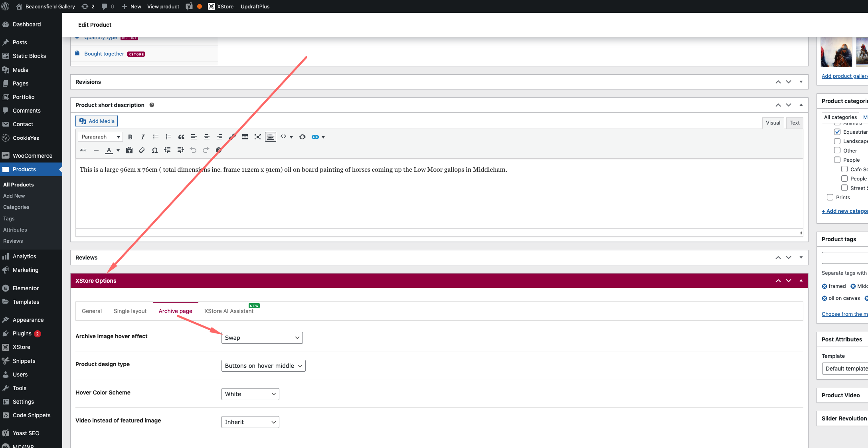Click the circular refresh arrows editor icon
This screenshot has height=448, width=868.
[303, 137]
